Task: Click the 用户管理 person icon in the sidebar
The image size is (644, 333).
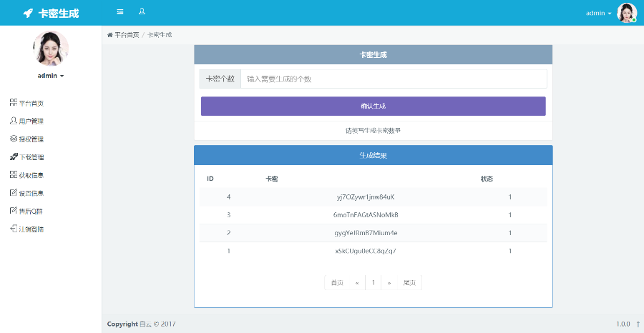Action: pyautogui.click(x=13, y=121)
